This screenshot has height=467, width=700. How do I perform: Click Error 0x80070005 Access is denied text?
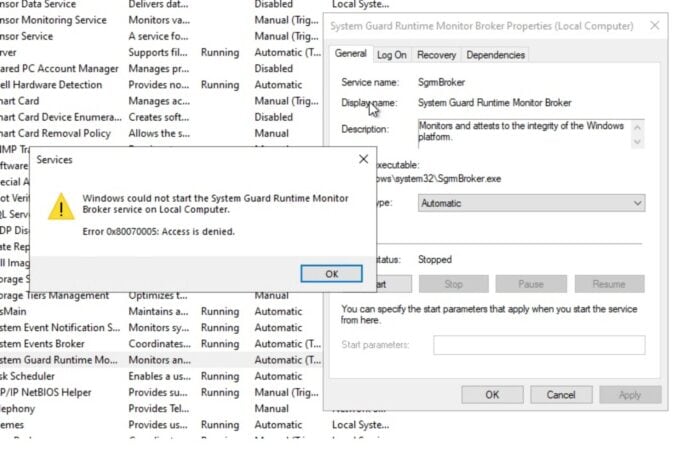point(158,231)
